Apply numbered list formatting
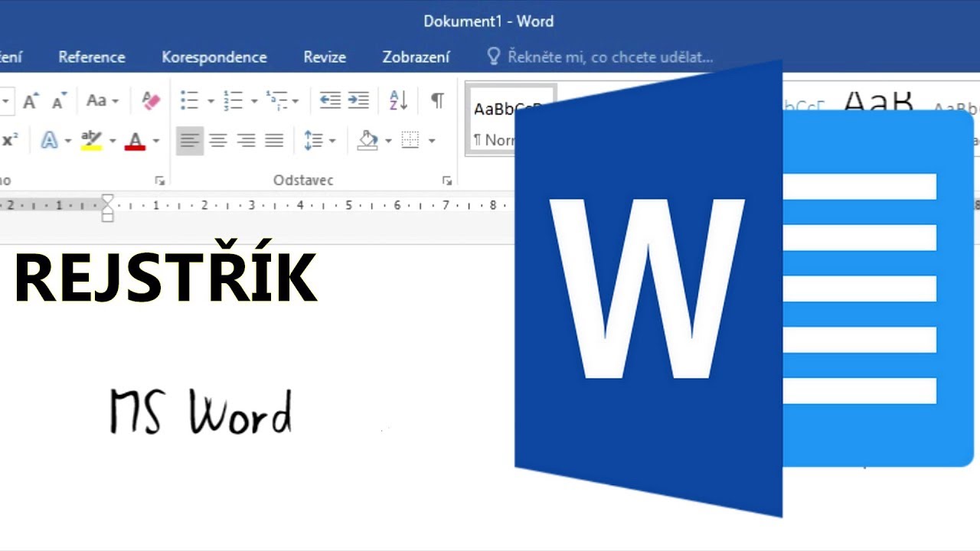The height and width of the screenshot is (551, 980). pyautogui.click(x=233, y=100)
